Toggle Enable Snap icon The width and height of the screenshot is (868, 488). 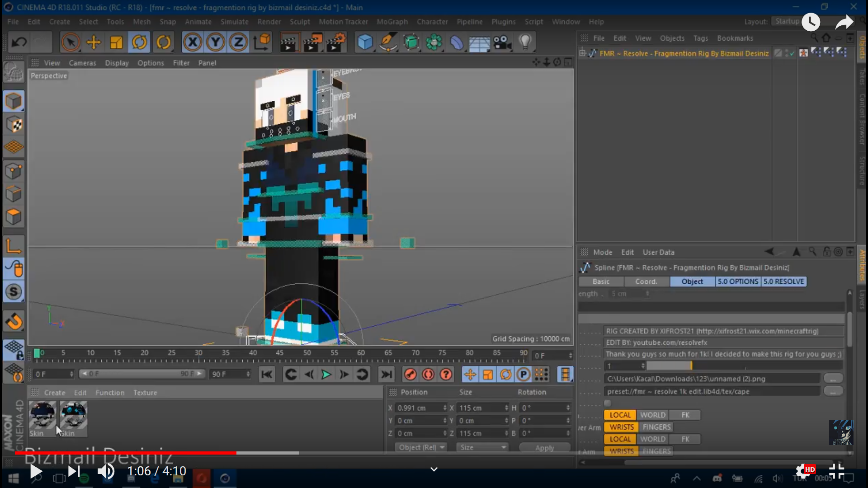[14, 292]
